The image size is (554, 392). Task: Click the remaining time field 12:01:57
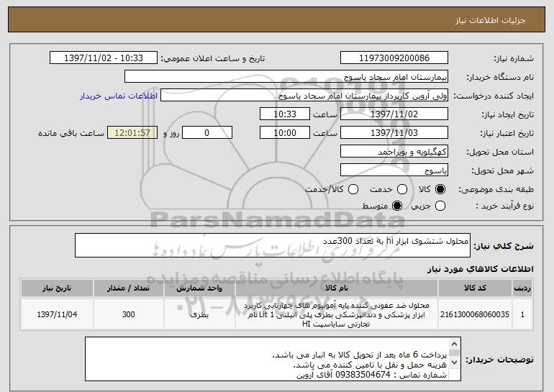[x=132, y=133]
